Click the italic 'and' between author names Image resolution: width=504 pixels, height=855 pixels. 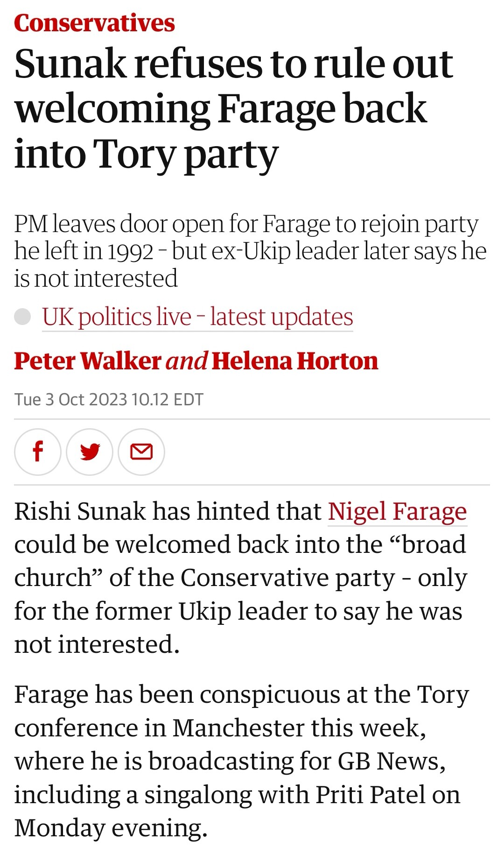coord(187,361)
